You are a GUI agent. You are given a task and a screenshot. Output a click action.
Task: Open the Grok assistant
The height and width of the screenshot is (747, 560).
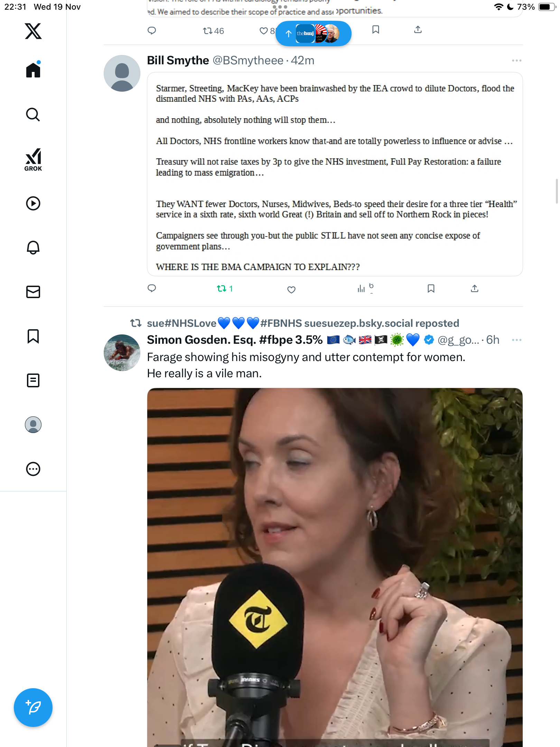[33, 159]
